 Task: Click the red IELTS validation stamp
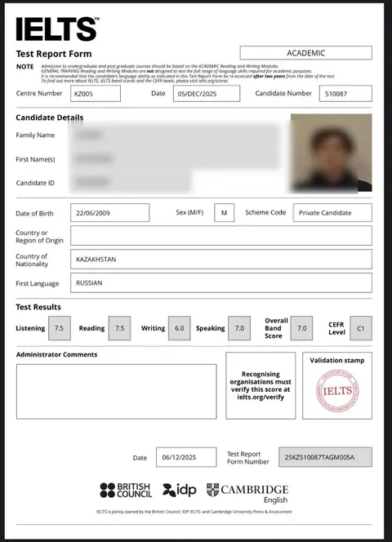337,391
